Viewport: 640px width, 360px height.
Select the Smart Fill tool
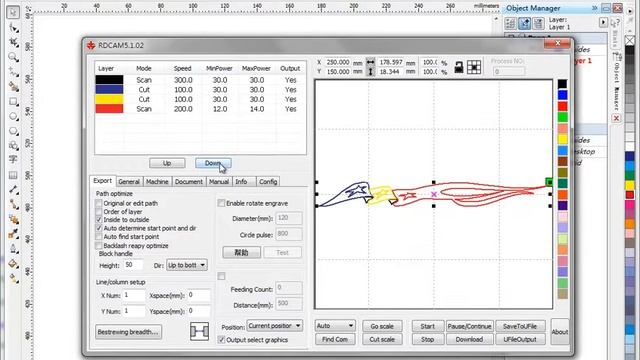pos(13,87)
